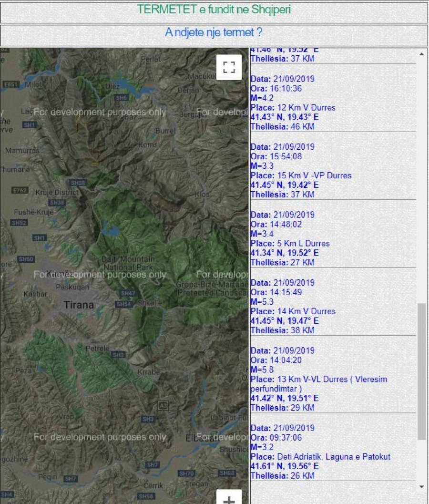Click the SH88 road shield on map

point(227,473)
